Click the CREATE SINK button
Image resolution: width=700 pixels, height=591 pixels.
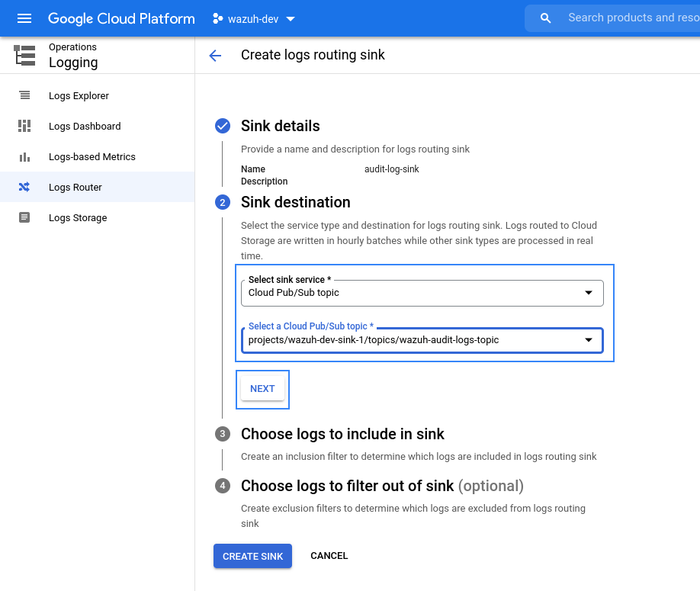coord(252,556)
